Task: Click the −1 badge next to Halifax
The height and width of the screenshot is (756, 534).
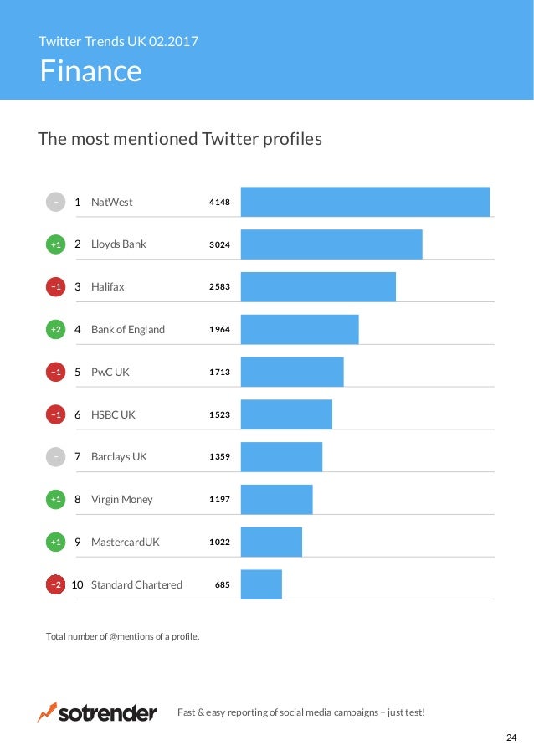Action: [55, 287]
